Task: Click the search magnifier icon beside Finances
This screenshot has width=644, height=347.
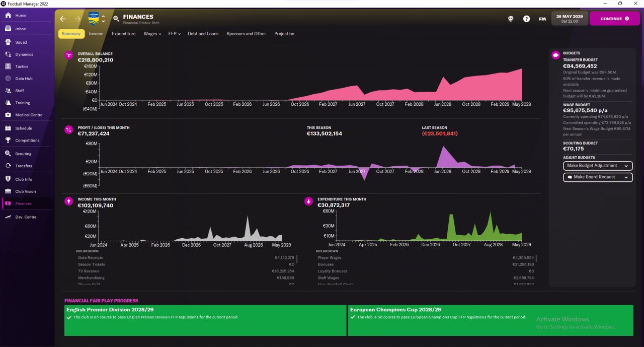Action: [x=116, y=19]
